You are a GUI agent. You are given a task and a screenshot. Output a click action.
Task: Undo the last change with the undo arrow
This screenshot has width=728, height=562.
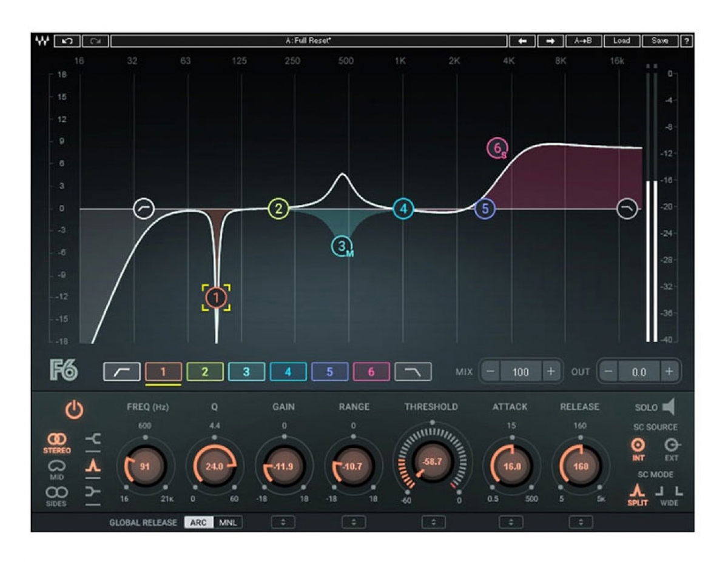(67, 41)
